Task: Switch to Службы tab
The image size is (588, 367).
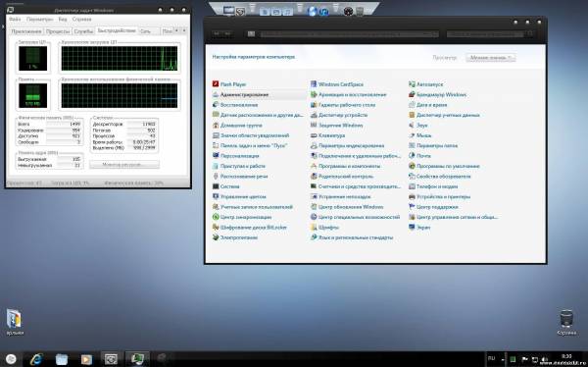Action: pyautogui.click(x=83, y=31)
